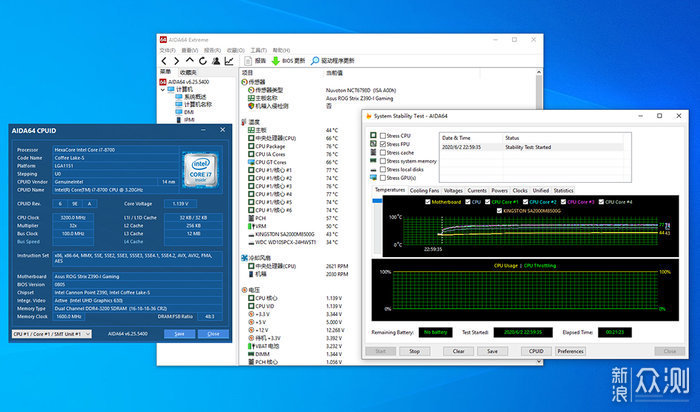Uncheck the Stress FPU checkbox
The image size is (700, 412).
pyautogui.click(x=383, y=144)
